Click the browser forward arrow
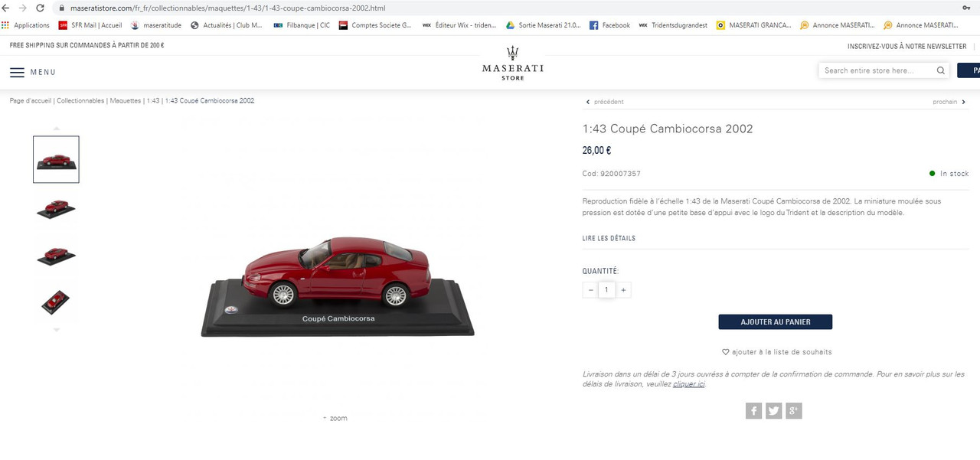 (x=22, y=8)
